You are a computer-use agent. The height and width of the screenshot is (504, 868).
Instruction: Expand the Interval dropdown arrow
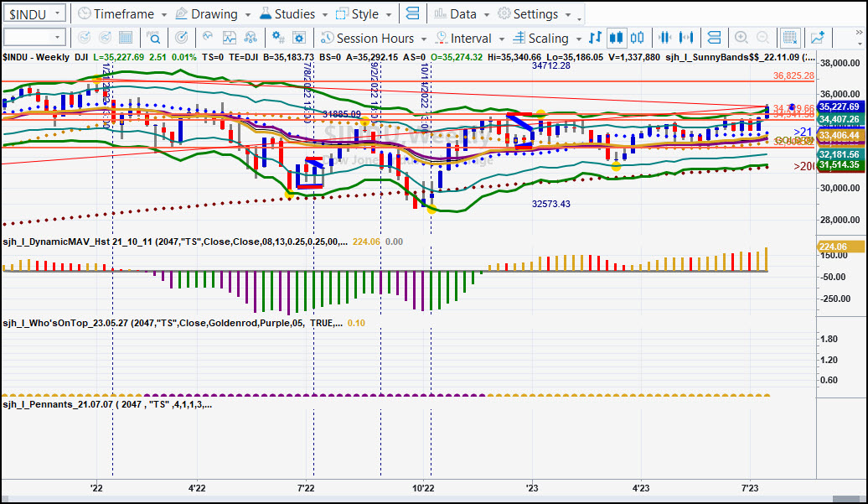(x=502, y=39)
